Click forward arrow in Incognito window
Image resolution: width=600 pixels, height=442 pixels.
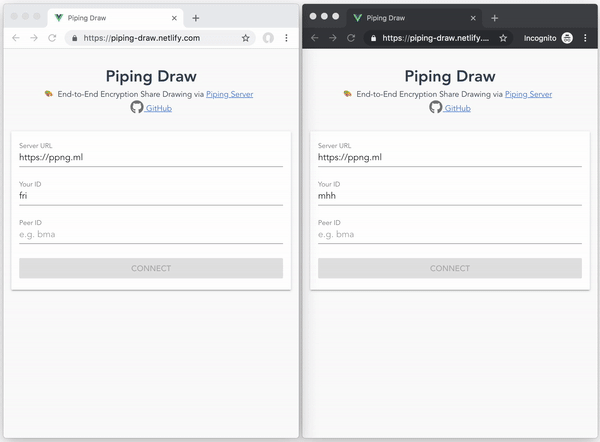pos(333,38)
